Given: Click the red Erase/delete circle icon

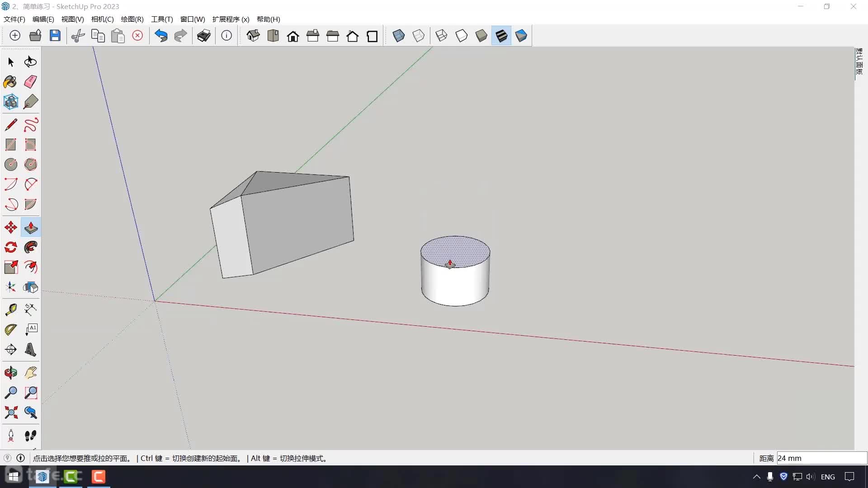Looking at the screenshot, I should click(x=137, y=36).
